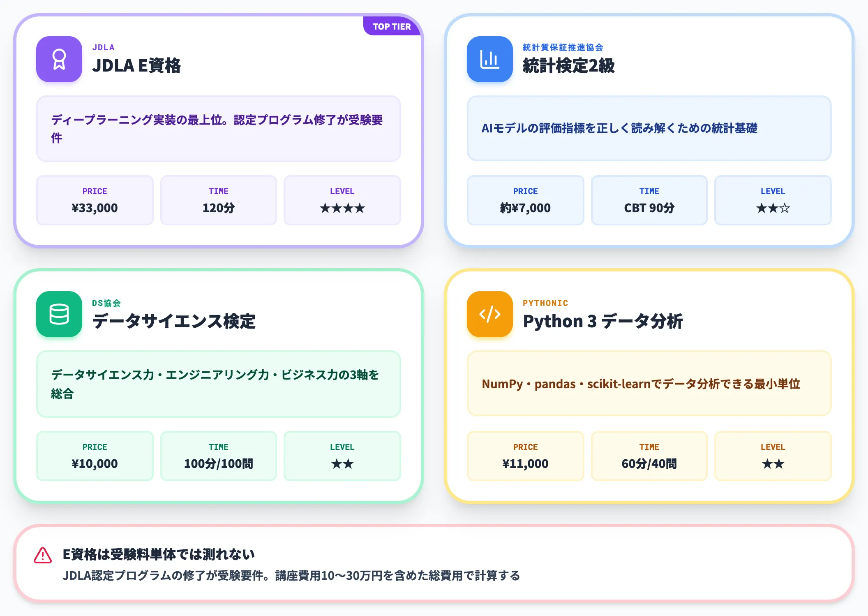Click the 120分 time value
The image size is (868, 616).
(x=218, y=208)
